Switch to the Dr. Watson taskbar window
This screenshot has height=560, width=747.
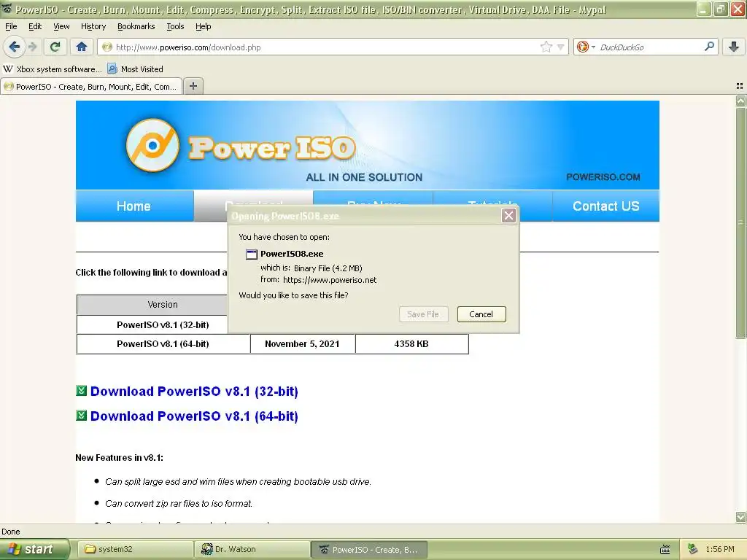click(x=252, y=550)
